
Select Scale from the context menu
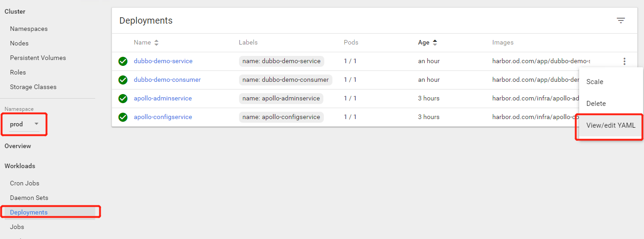coord(595,82)
